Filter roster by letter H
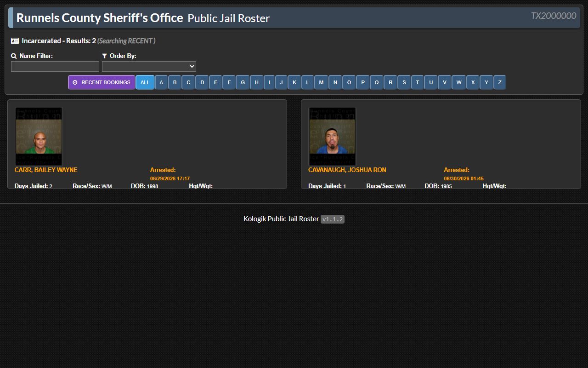The image size is (588, 368). (257, 82)
